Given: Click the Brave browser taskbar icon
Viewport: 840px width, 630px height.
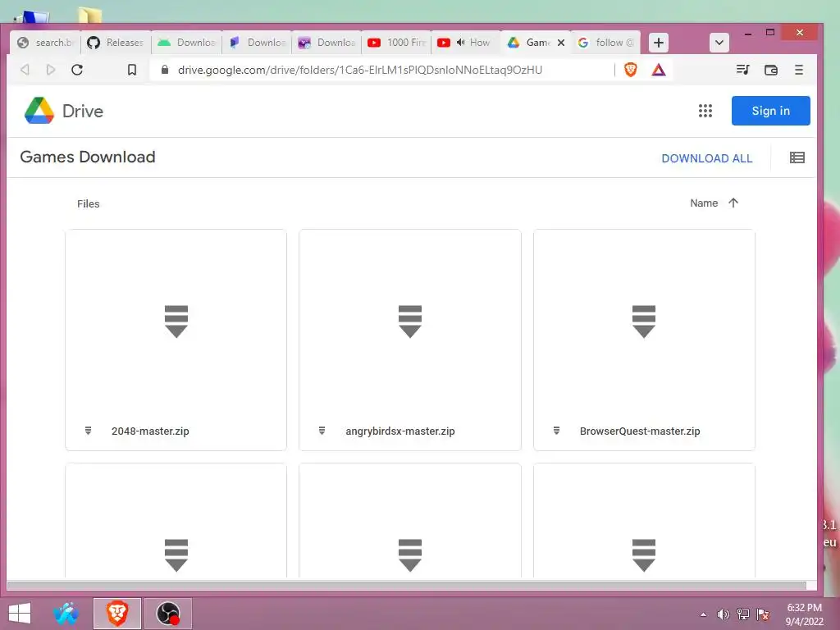Looking at the screenshot, I should tap(116, 614).
